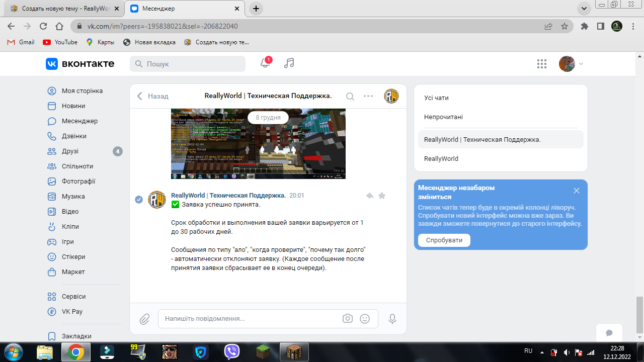The width and height of the screenshot is (644, 362).
Task: Share this page icon in address bar
Action: (x=548, y=26)
